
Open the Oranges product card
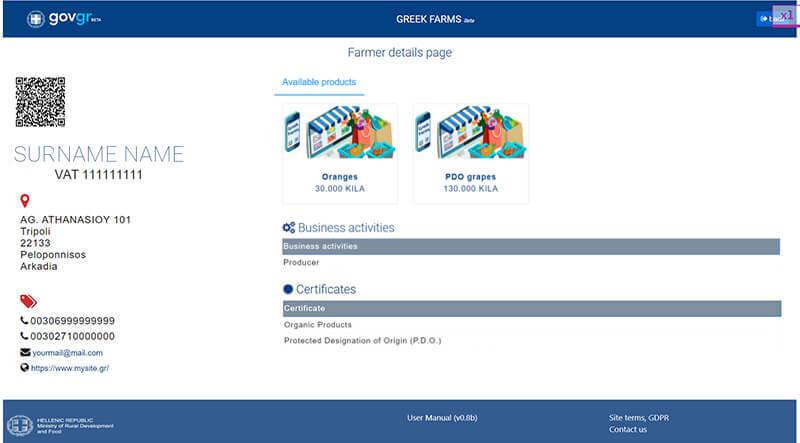point(340,153)
